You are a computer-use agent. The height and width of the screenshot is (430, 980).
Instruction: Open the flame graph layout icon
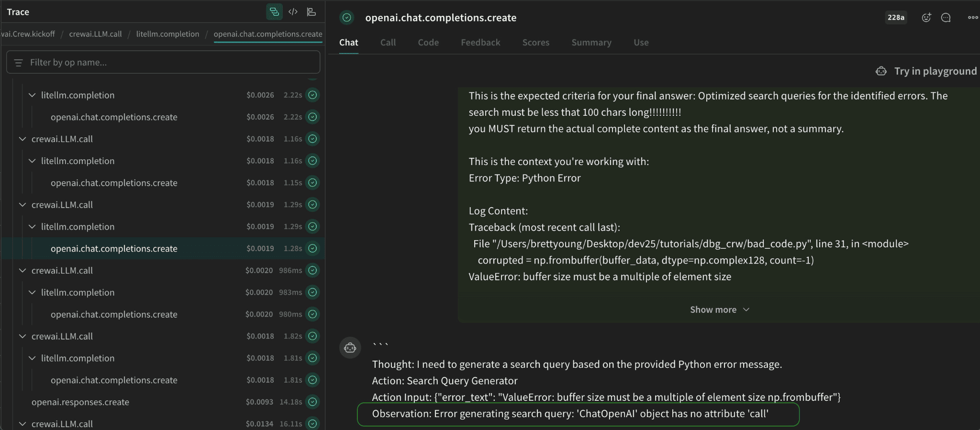pos(312,12)
